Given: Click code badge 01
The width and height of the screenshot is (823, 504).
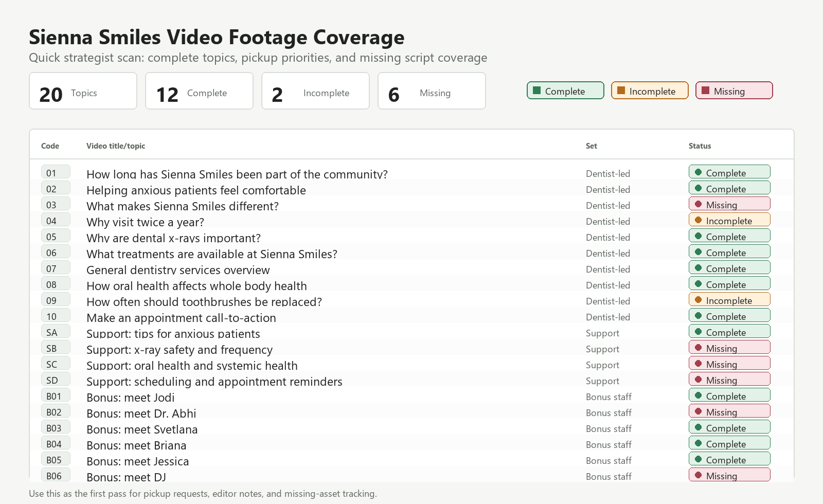Looking at the screenshot, I should click(x=56, y=172).
